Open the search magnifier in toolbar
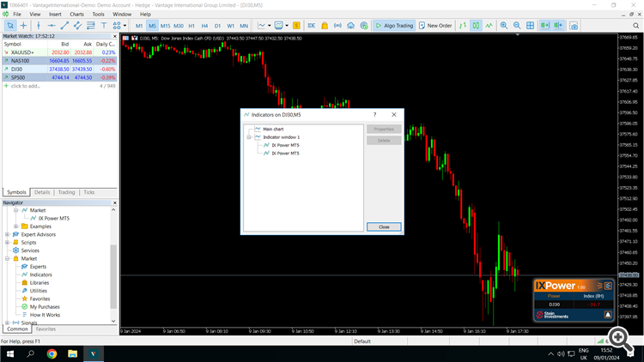Image resolution: width=644 pixels, height=362 pixels. (x=635, y=26)
